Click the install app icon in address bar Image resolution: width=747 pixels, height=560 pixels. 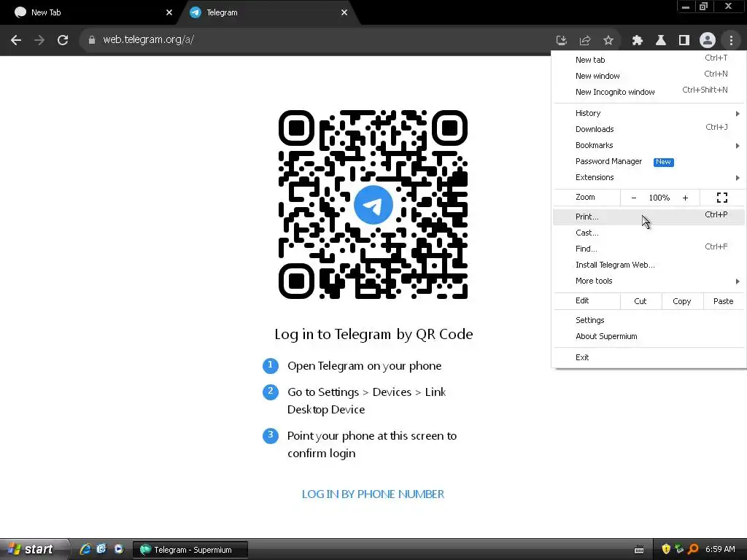coord(562,41)
